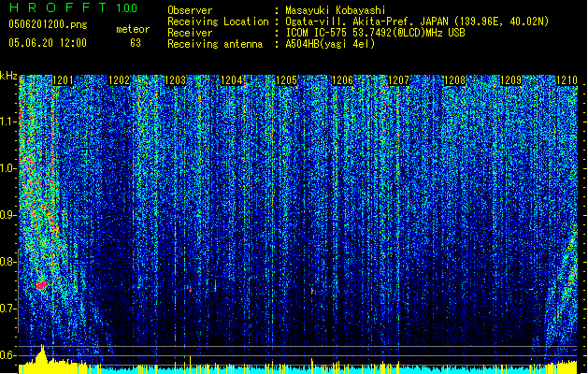
Task: Click the Observer label
Action: [190, 10]
